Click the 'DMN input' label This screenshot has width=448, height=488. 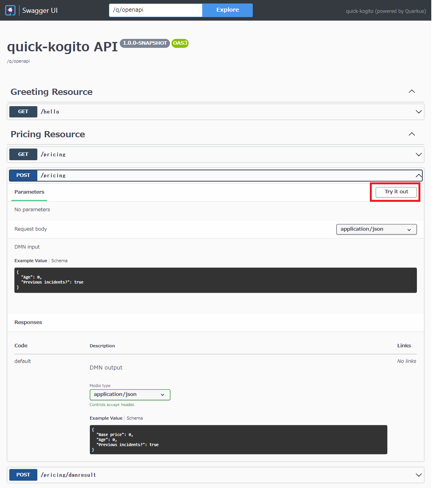pyautogui.click(x=27, y=247)
